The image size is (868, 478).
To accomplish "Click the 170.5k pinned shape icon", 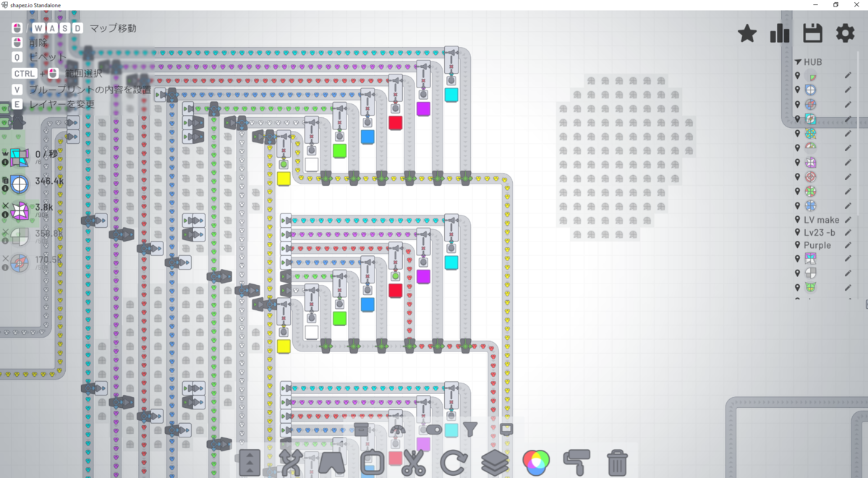I will [x=20, y=263].
